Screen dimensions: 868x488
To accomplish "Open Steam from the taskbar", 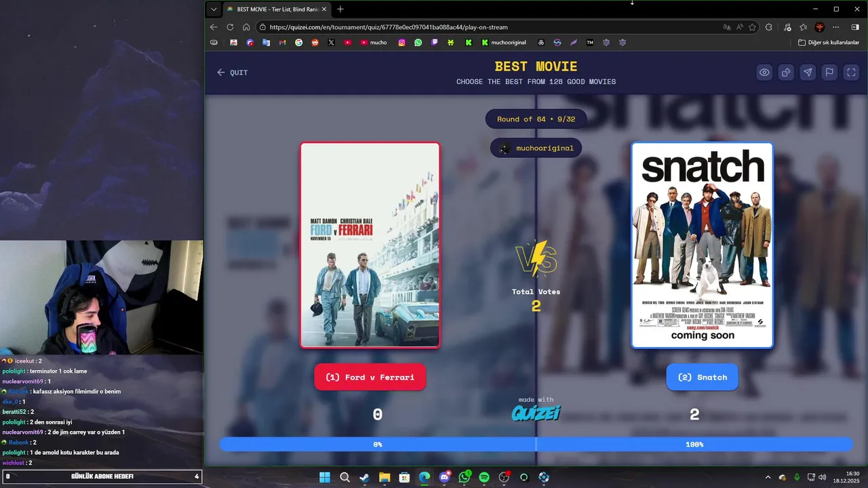I will 365,477.
